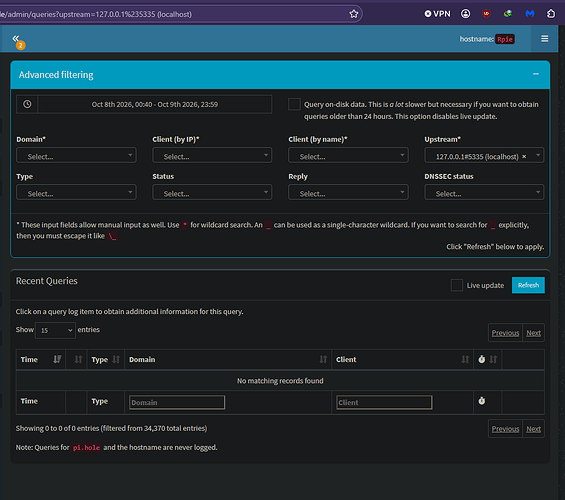This screenshot has height=500, width=565.
Task: Click the Refresh button
Action: pyautogui.click(x=528, y=285)
